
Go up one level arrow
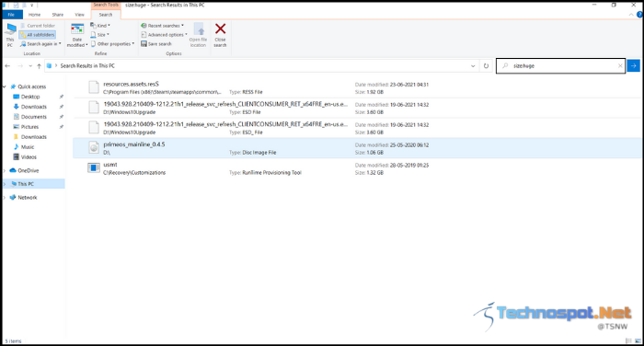39,65
